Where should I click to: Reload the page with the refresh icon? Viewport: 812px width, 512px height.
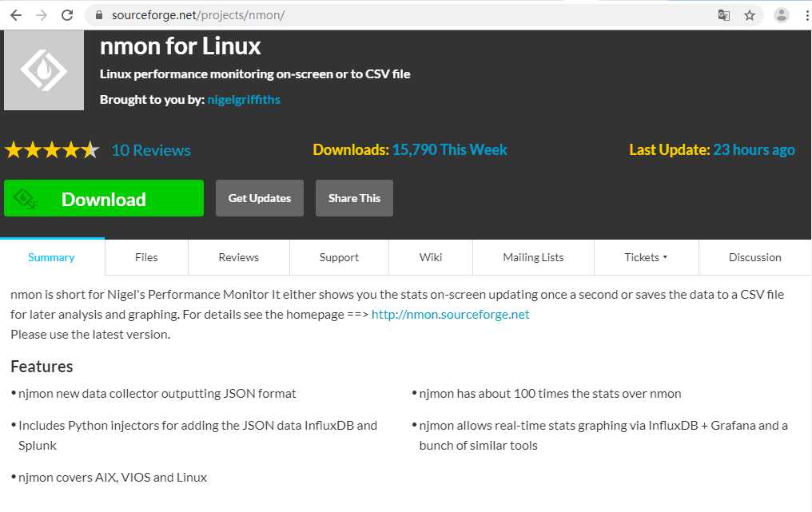tap(67, 15)
